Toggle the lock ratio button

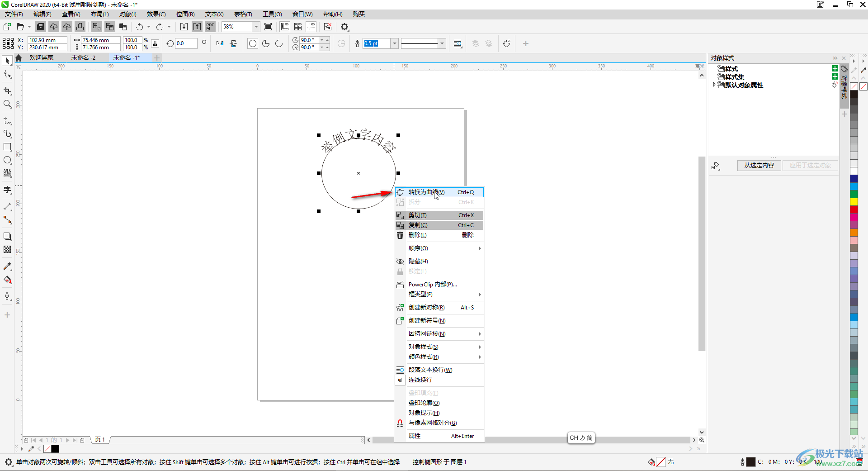pos(155,44)
